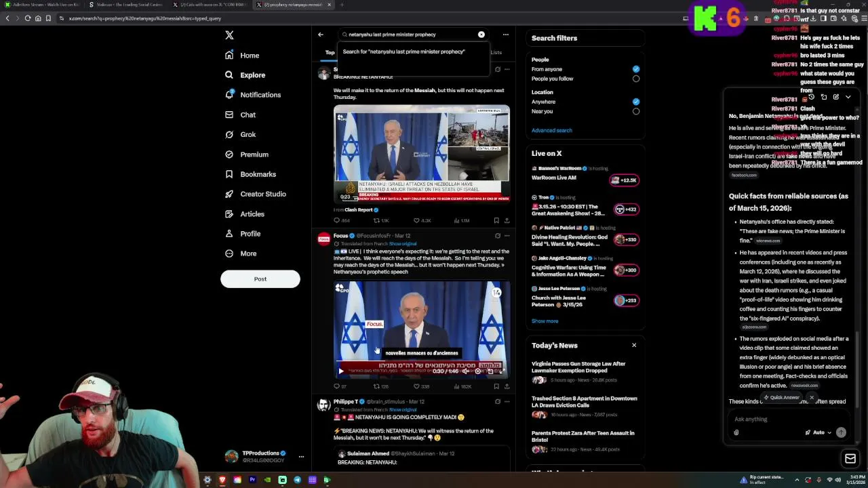Open the Auto model dropdown in Grok

click(818, 432)
